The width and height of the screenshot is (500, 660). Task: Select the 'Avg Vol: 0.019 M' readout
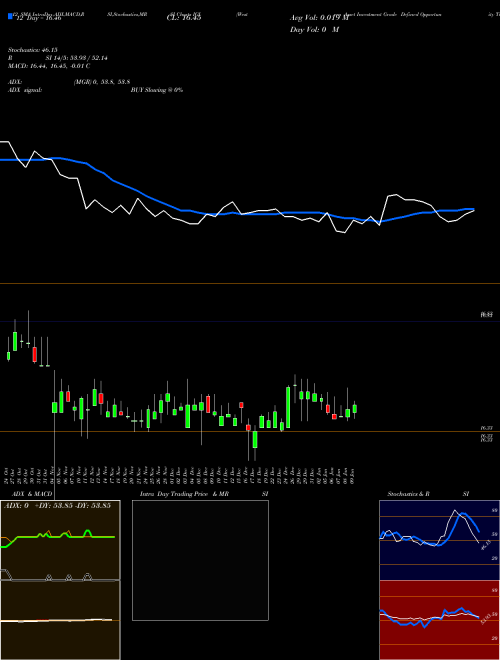pyautogui.click(x=319, y=18)
